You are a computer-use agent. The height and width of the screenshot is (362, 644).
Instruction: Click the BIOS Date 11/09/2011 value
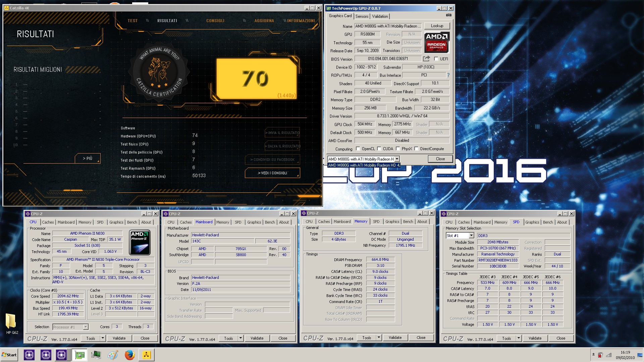point(240,290)
